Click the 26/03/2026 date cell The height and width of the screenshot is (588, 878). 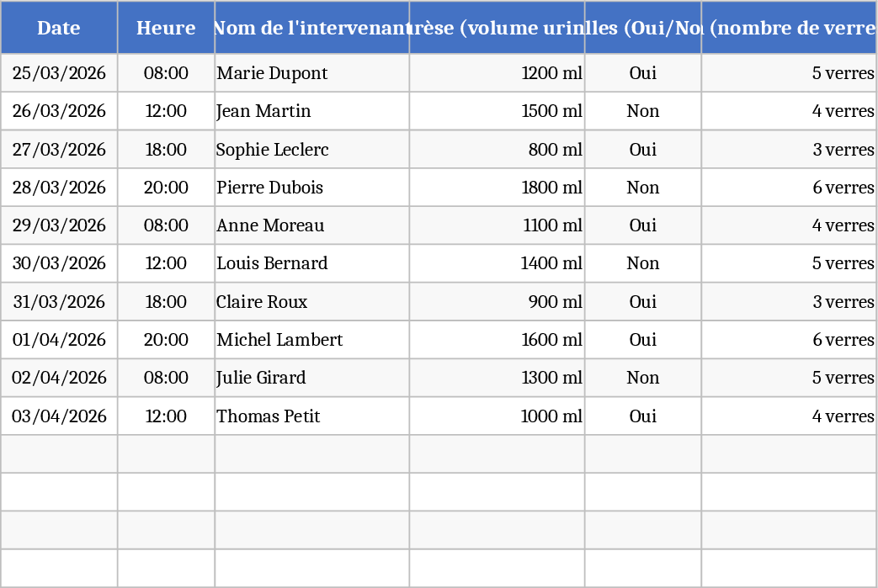[x=59, y=111]
